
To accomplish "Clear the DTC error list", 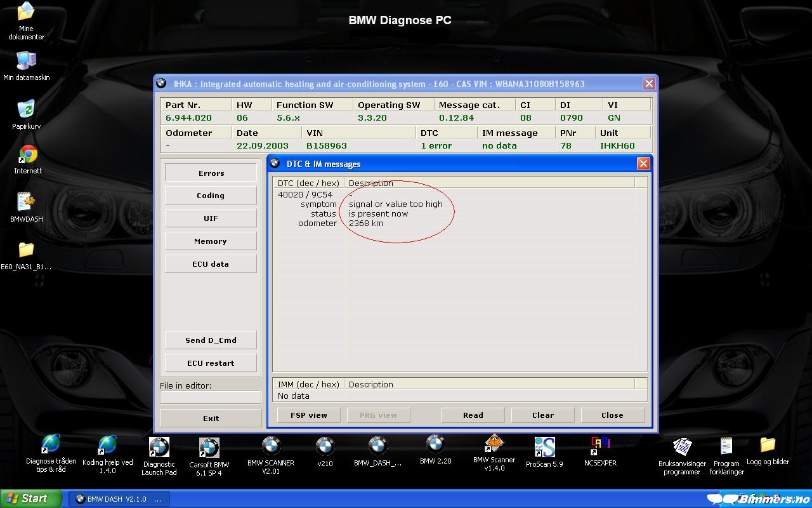I will pos(542,415).
